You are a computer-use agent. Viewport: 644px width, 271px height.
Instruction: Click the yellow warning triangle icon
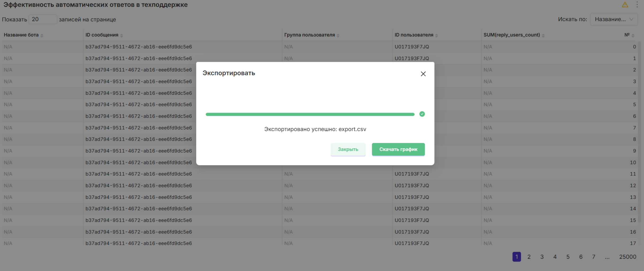(x=625, y=5)
